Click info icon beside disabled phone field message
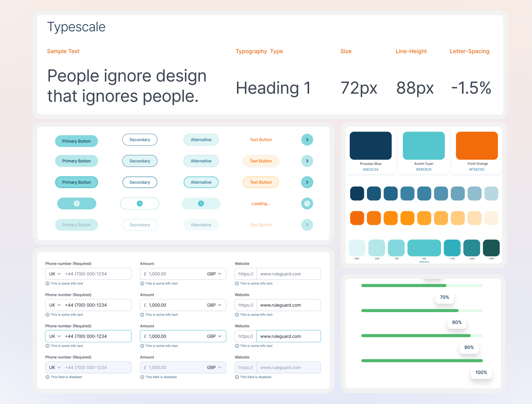This screenshot has height=404, width=532. [47, 377]
